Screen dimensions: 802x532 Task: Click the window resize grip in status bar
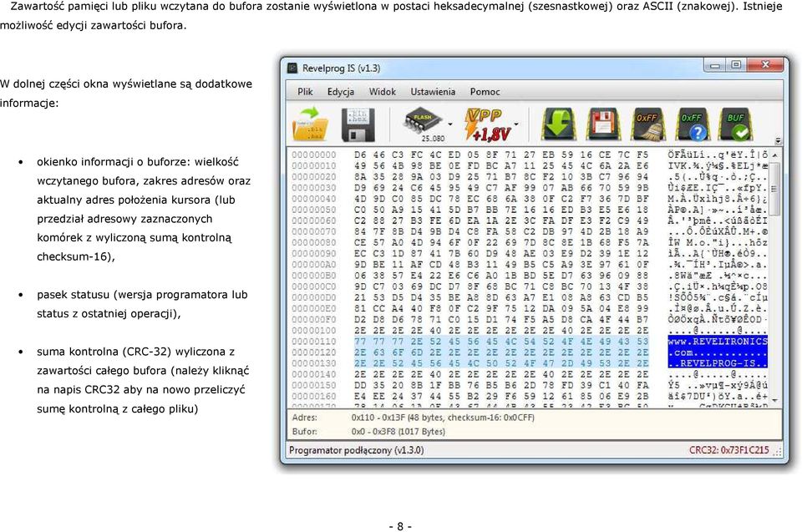[777, 452]
